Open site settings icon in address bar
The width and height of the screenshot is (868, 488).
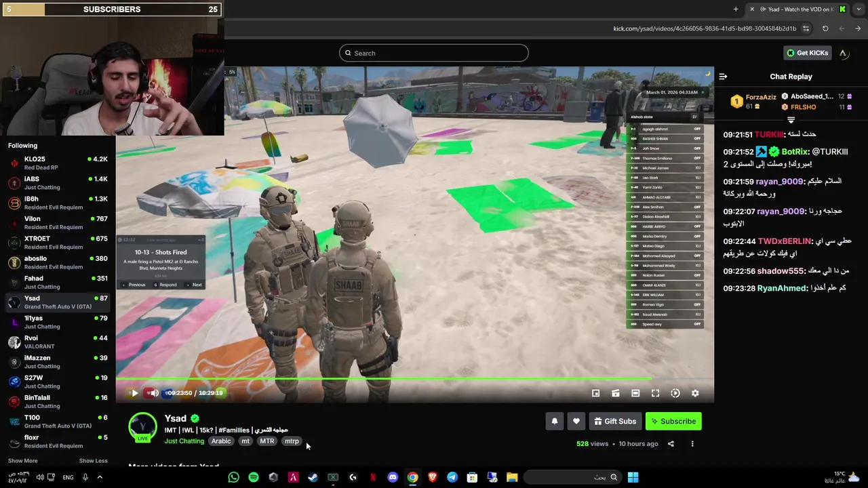(x=806, y=28)
